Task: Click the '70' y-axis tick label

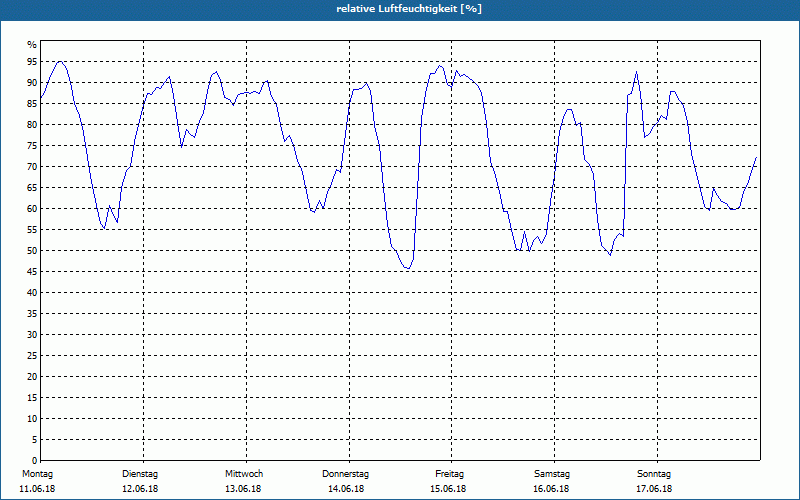Action: [32, 167]
